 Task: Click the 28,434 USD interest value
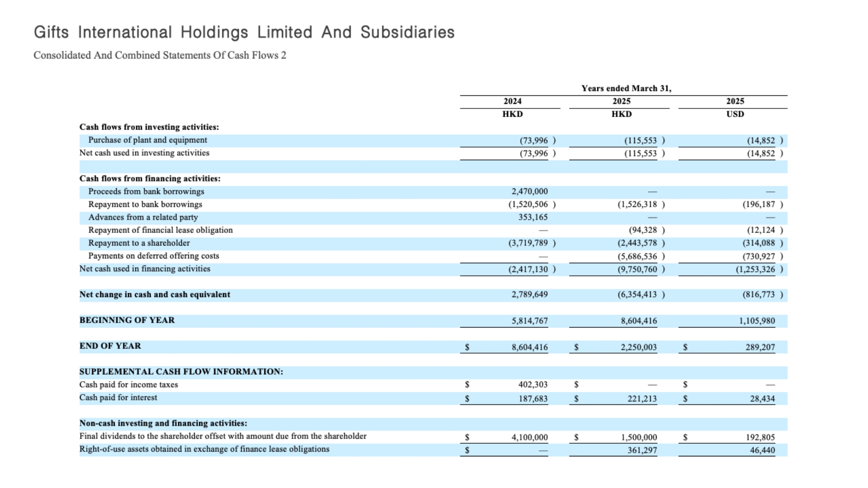click(763, 399)
